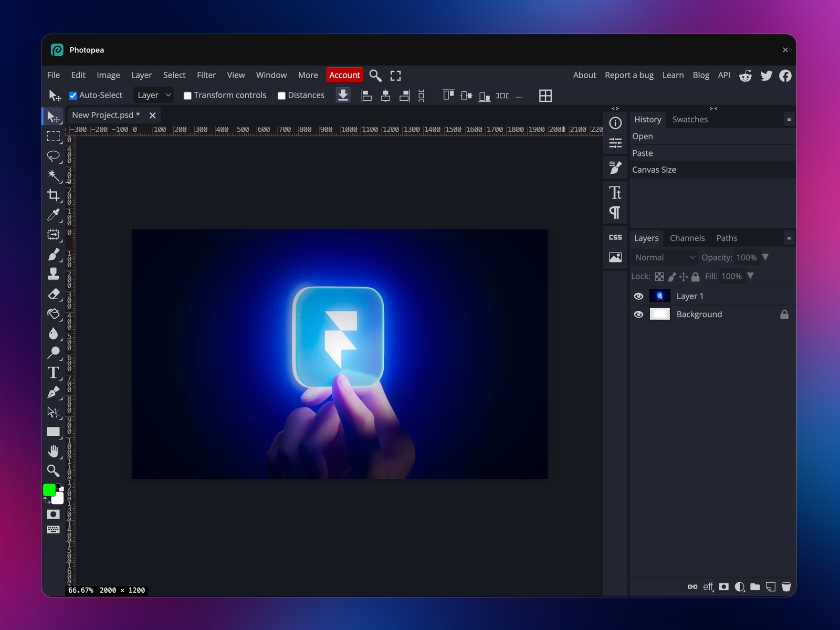Select the Clone Stamp tool
Viewport: 840px width, 630px height.
pyautogui.click(x=54, y=274)
